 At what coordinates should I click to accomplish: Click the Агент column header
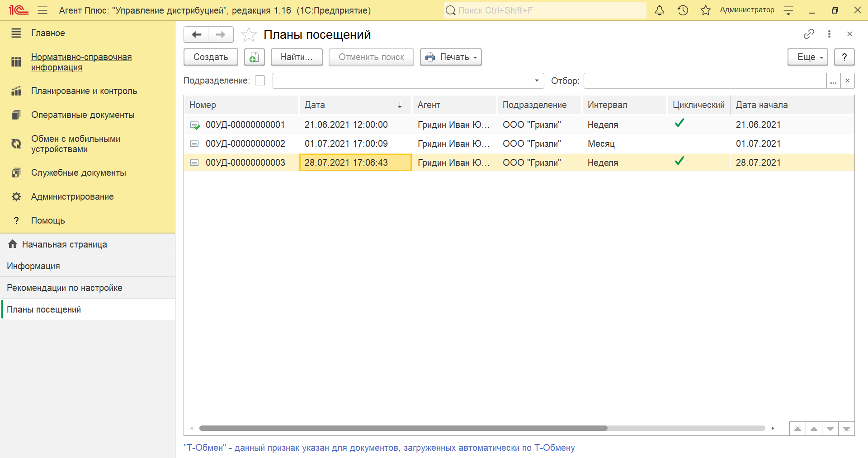click(454, 105)
